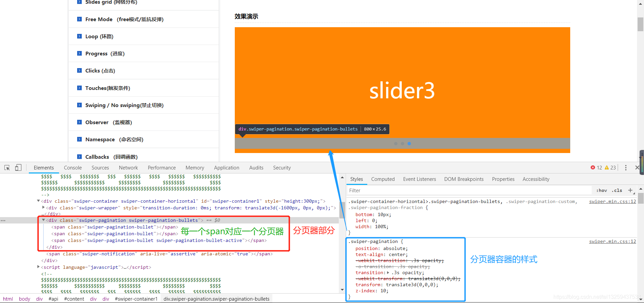Expand the transition .3s opacity shorthand
The height and width of the screenshot is (303, 644).
coord(388,272)
